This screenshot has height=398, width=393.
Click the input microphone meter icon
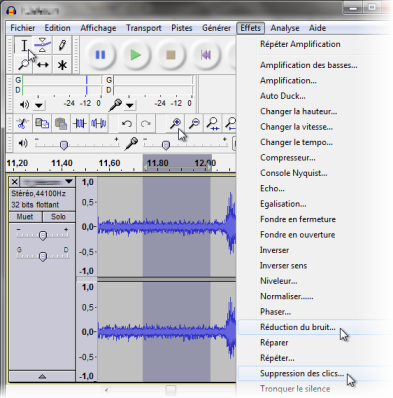(x=115, y=105)
